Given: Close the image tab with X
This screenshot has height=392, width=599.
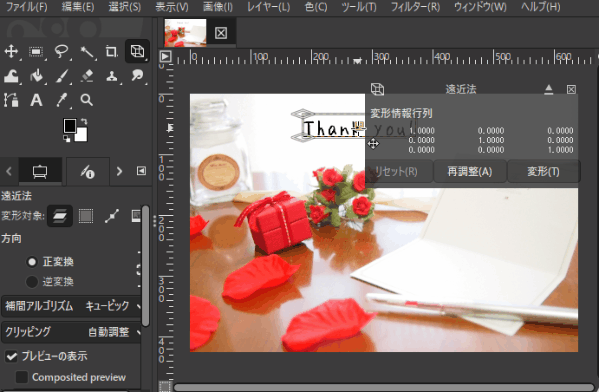Looking at the screenshot, I should 221,33.
